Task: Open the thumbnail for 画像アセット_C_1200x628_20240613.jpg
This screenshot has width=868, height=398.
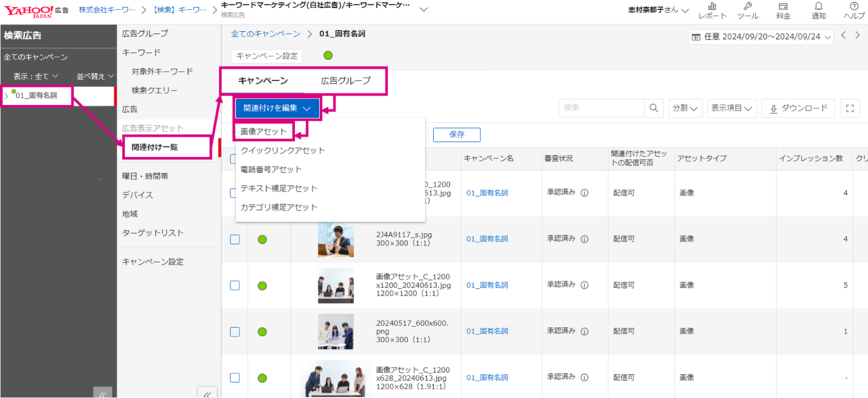Action: coord(335,378)
